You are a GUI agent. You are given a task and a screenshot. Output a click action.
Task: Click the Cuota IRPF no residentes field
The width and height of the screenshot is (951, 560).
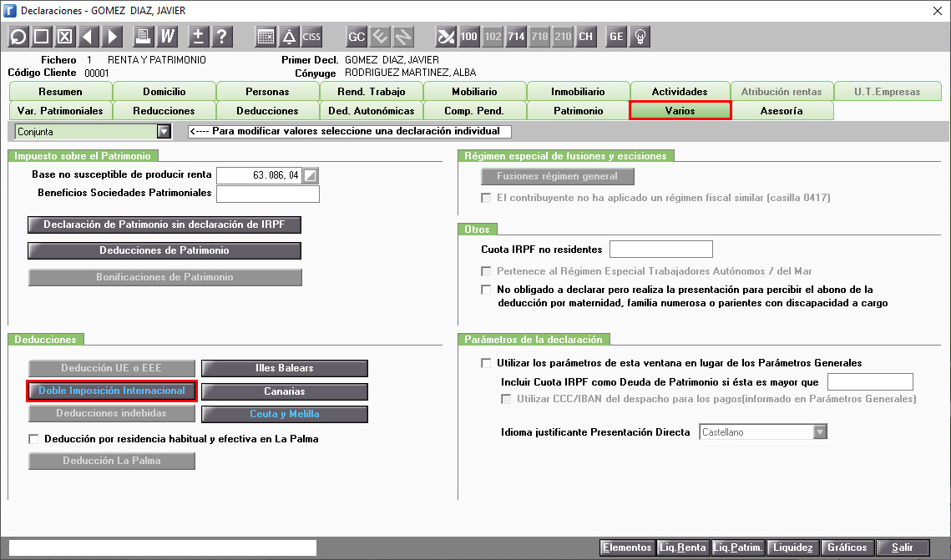[x=661, y=249]
